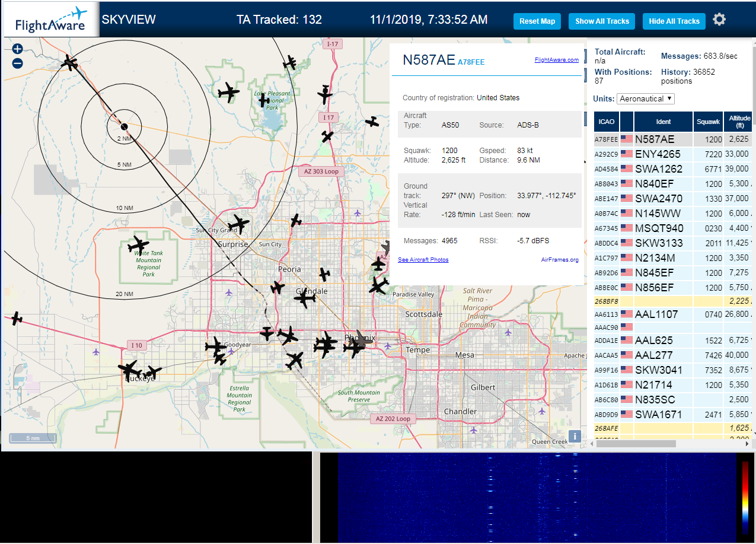This screenshot has width=756, height=544.
Task: Click horizontal scrollbar under aircraft table
Action: point(635,443)
